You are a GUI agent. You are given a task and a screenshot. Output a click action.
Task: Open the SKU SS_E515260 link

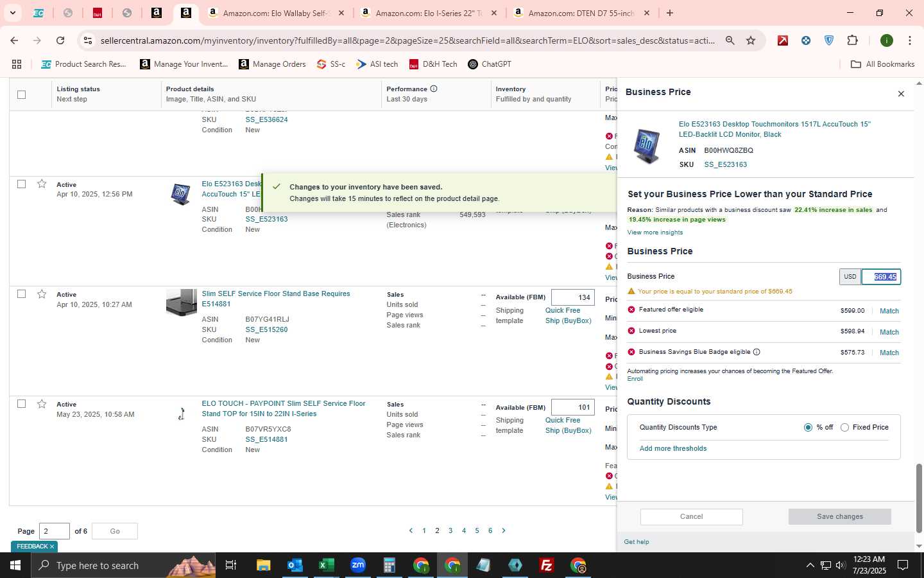pyautogui.click(x=266, y=329)
